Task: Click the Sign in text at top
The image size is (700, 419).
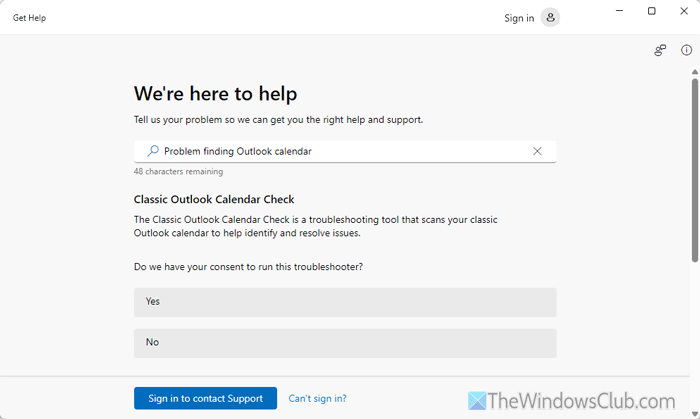Action: point(519,18)
